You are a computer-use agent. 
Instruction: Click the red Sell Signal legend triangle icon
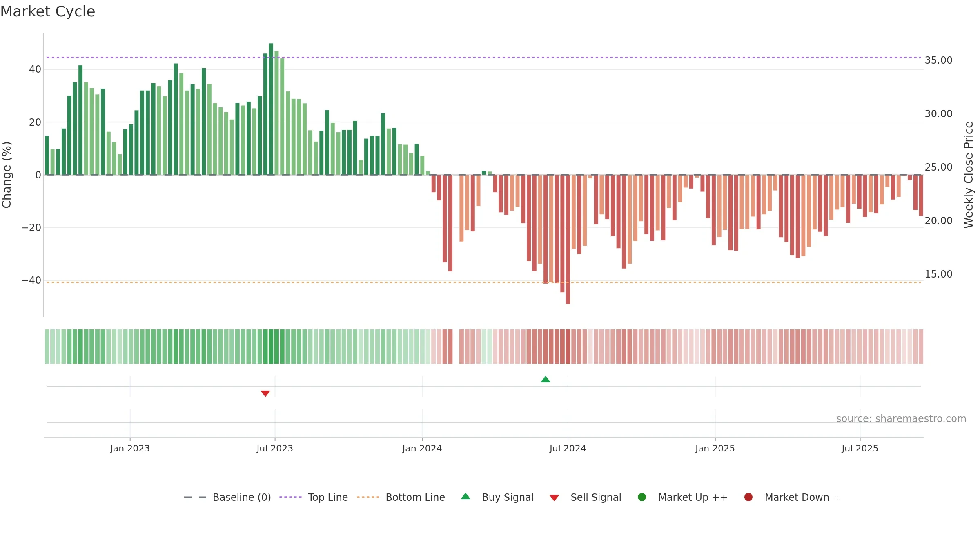click(x=554, y=498)
